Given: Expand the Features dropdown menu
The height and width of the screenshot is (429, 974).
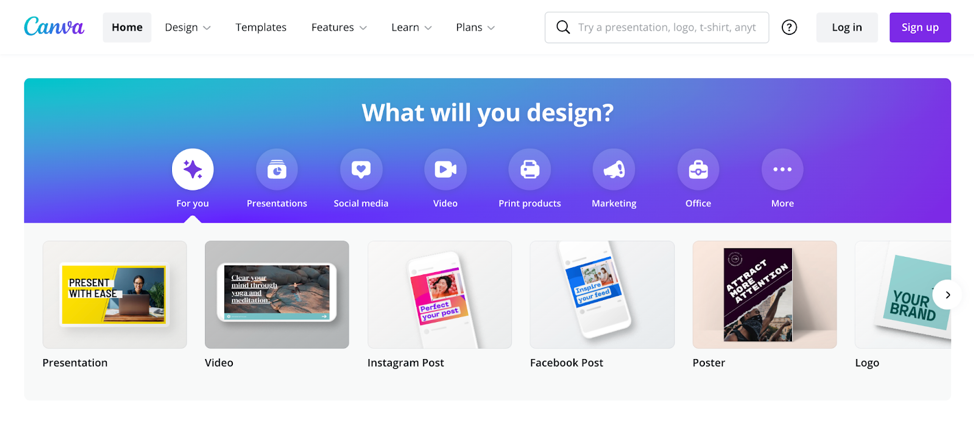Looking at the screenshot, I should [x=339, y=27].
